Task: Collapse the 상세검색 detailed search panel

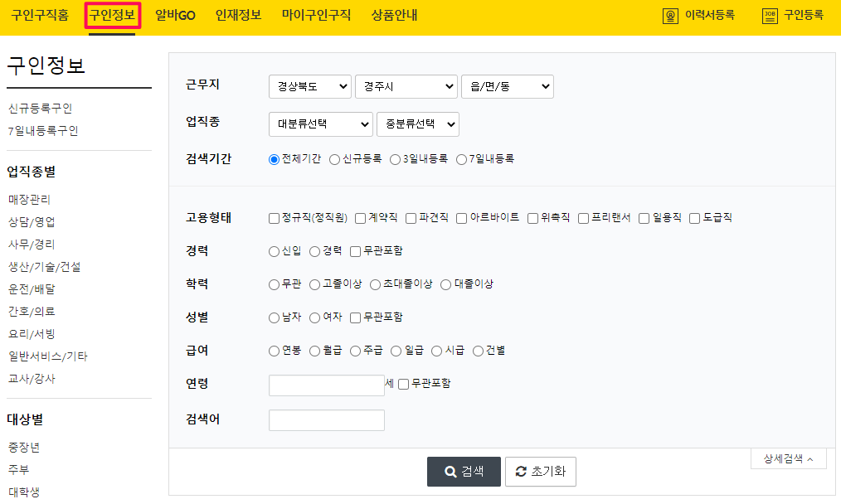Action: (x=789, y=459)
